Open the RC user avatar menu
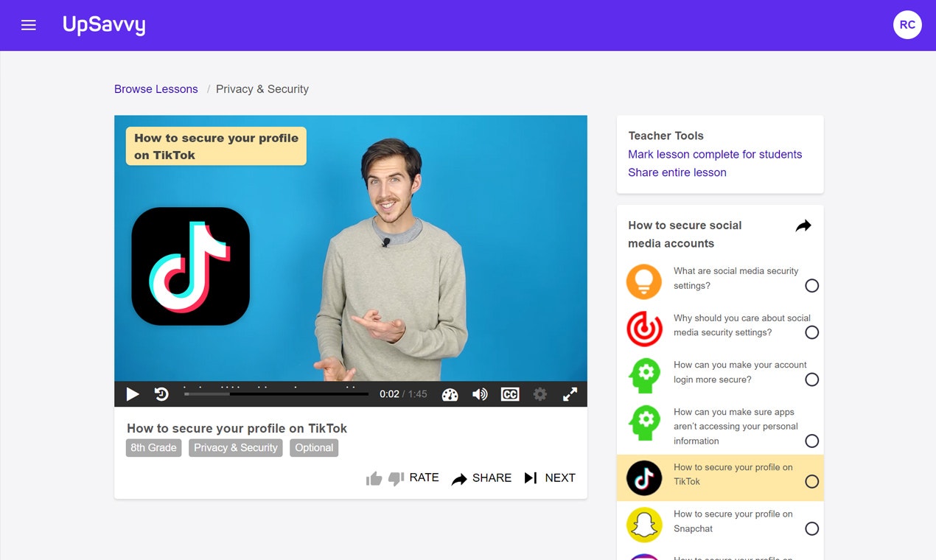The width and height of the screenshot is (936, 560). [x=907, y=25]
